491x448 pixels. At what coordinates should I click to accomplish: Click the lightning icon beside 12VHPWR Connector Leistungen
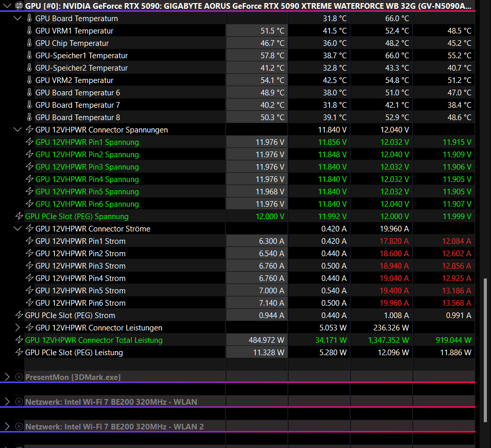click(x=29, y=327)
